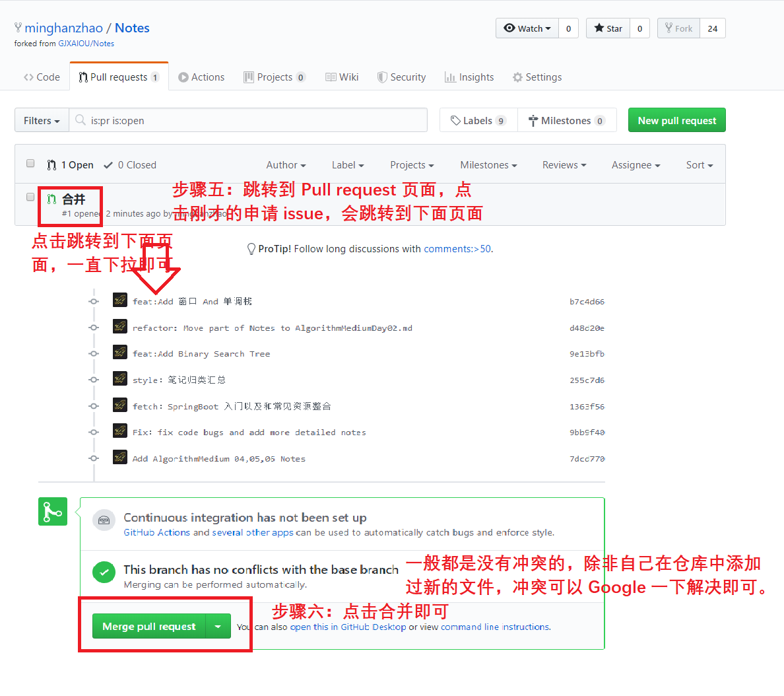784x696 pixels.
Task: Switch to the Code tab
Action: pyautogui.click(x=42, y=77)
